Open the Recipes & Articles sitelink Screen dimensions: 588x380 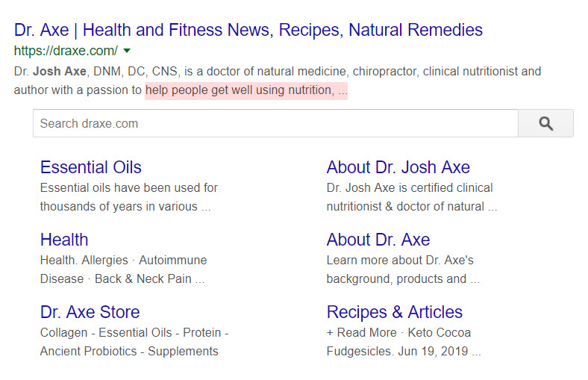tap(394, 312)
